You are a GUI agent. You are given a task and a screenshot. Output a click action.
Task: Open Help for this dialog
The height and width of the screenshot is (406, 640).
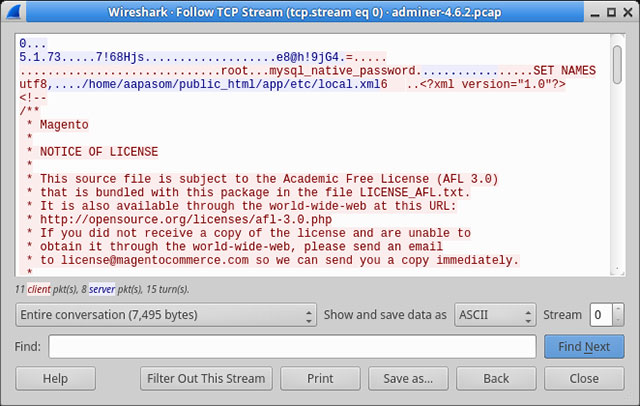click(x=56, y=379)
